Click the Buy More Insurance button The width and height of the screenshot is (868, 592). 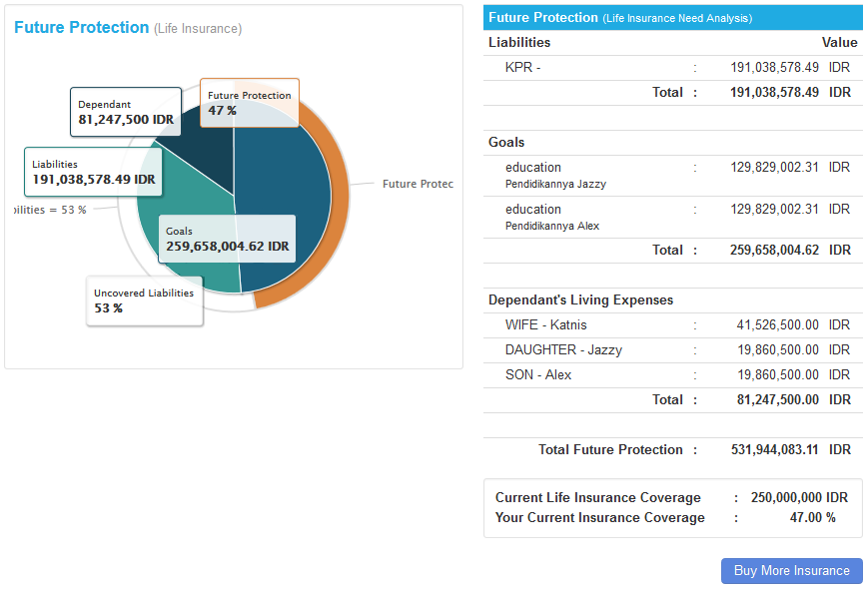click(791, 571)
